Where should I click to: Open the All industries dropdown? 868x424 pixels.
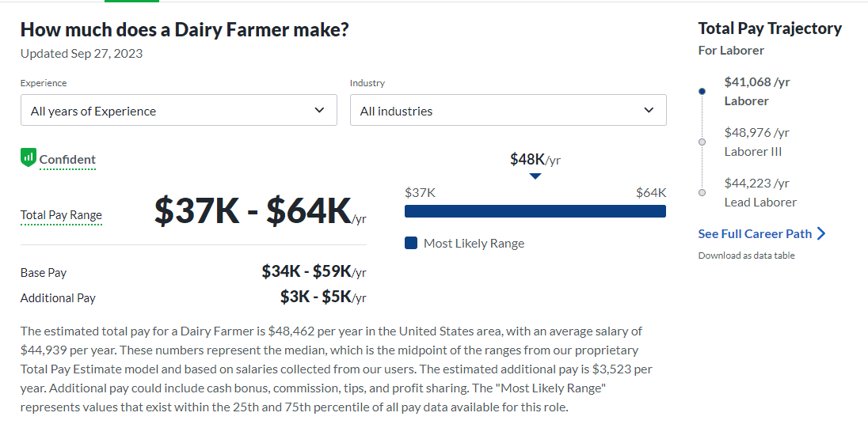click(x=508, y=110)
